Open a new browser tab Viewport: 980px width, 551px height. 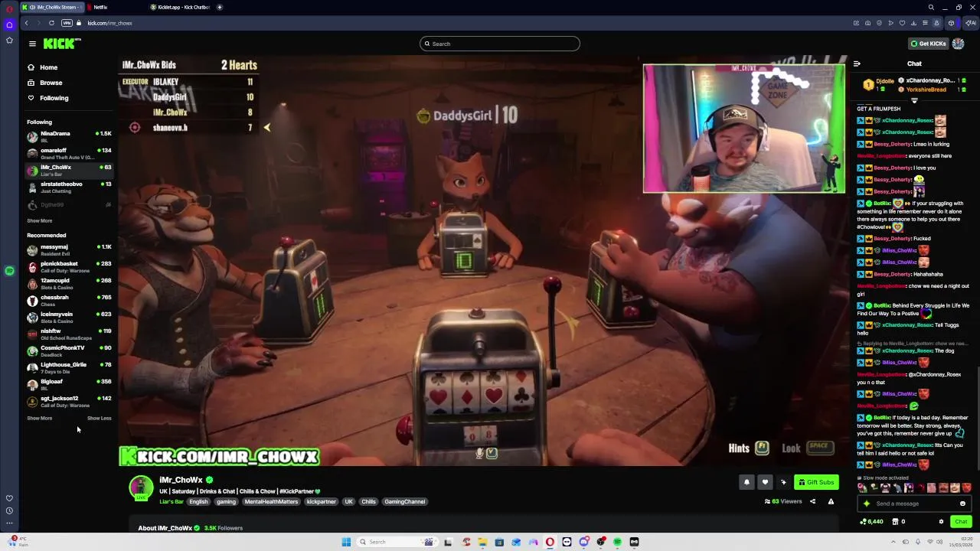tap(219, 7)
